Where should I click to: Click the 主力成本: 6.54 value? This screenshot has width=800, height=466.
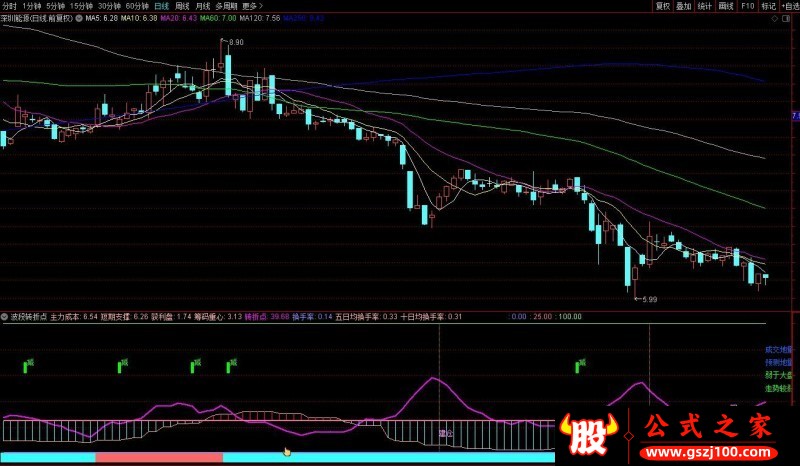[74, 317]
